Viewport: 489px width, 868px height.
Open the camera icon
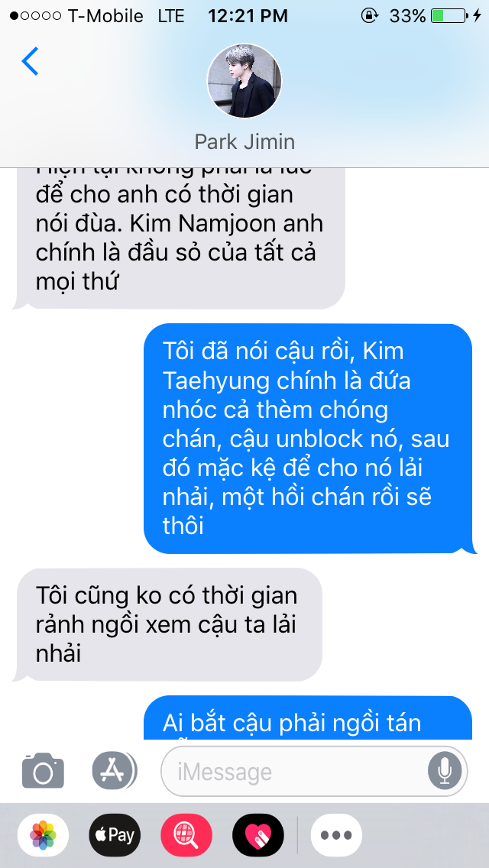[x=44, y=770]
